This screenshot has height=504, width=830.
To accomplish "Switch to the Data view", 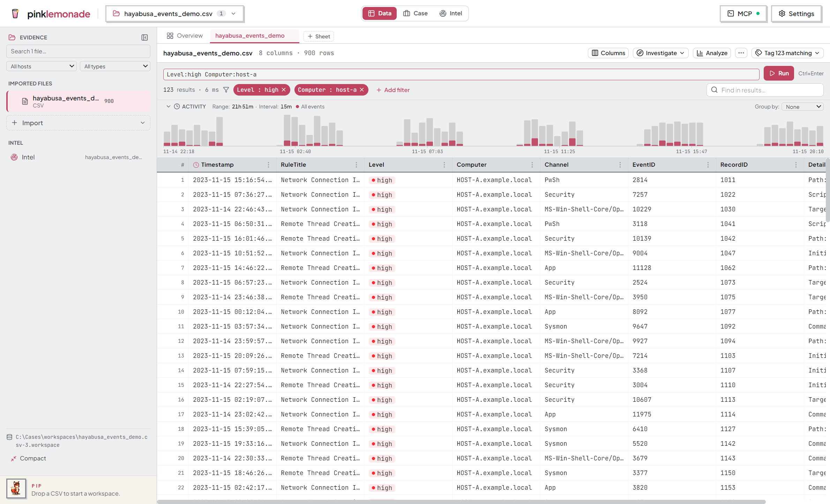I will pyautogui.click(x=380, y=13).
